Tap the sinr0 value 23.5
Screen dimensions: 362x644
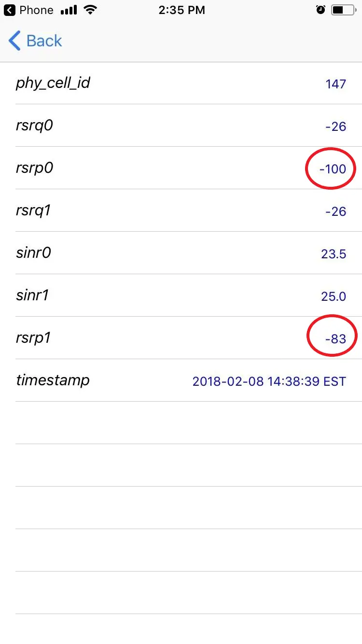(334, 254)
